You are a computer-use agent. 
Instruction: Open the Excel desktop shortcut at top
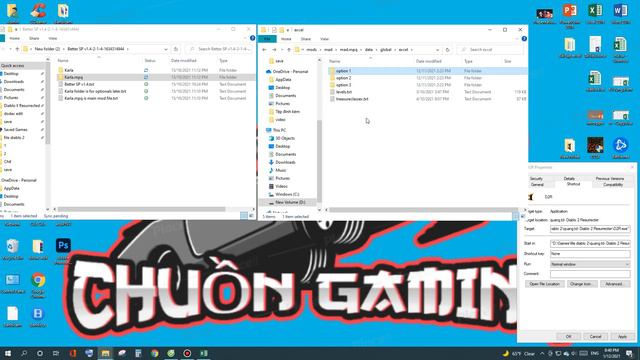(x=595, y=13)
